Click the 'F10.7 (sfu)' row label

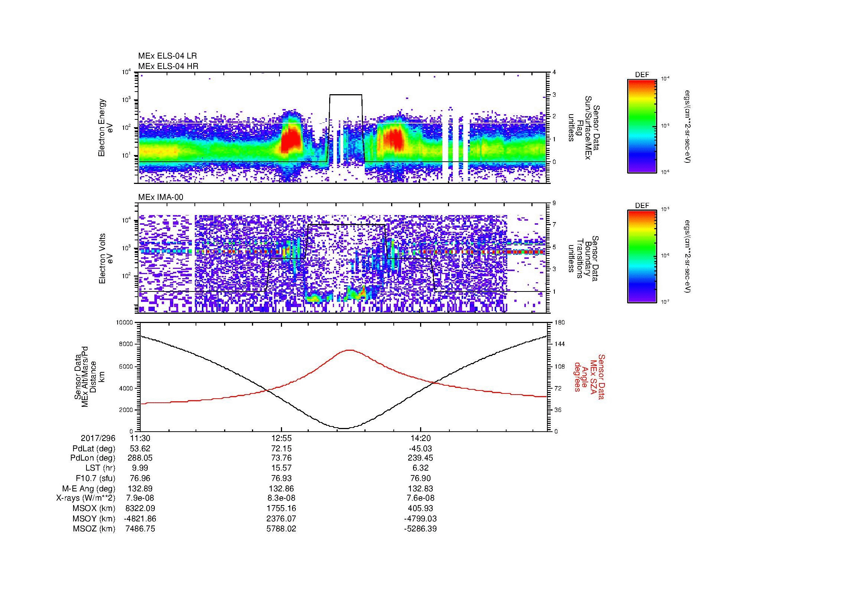click(95, 478)
